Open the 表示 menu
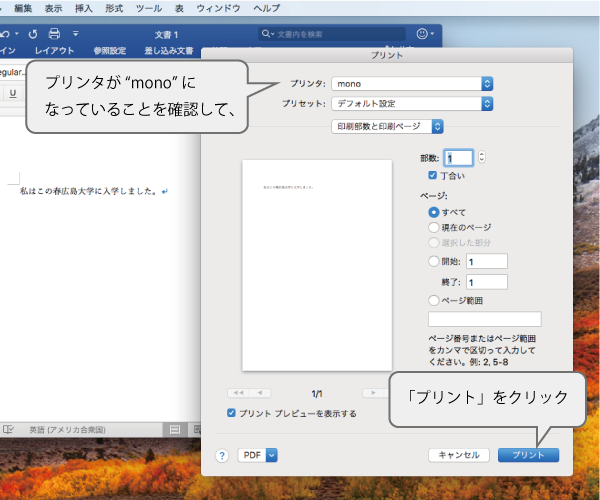 [x=54, y=8]
